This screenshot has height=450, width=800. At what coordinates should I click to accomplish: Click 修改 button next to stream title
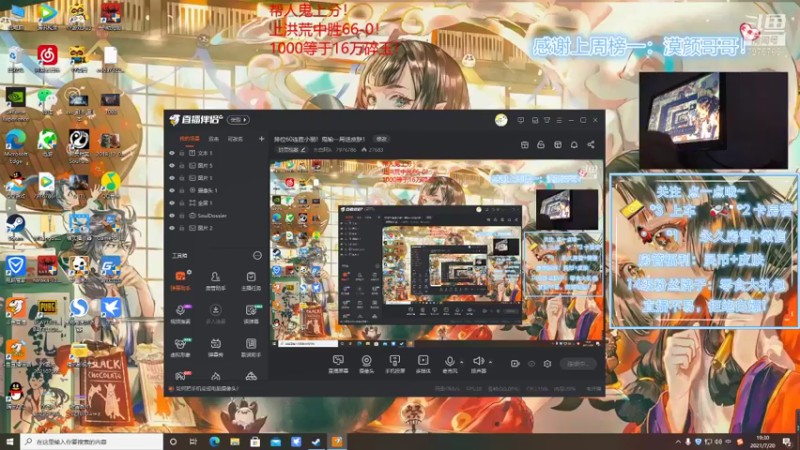pyautogui.click(x=382, y=139)
